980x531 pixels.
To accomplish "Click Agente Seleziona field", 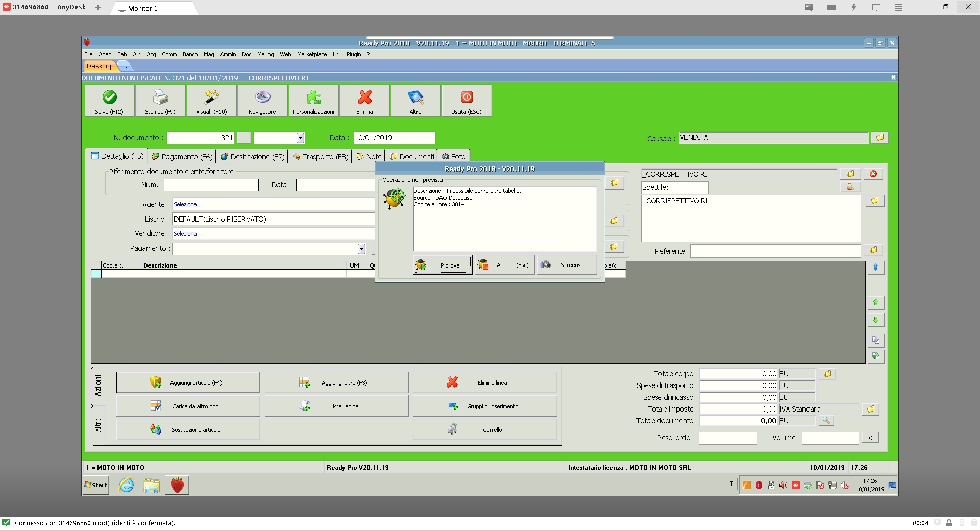I will click(274, 204).
